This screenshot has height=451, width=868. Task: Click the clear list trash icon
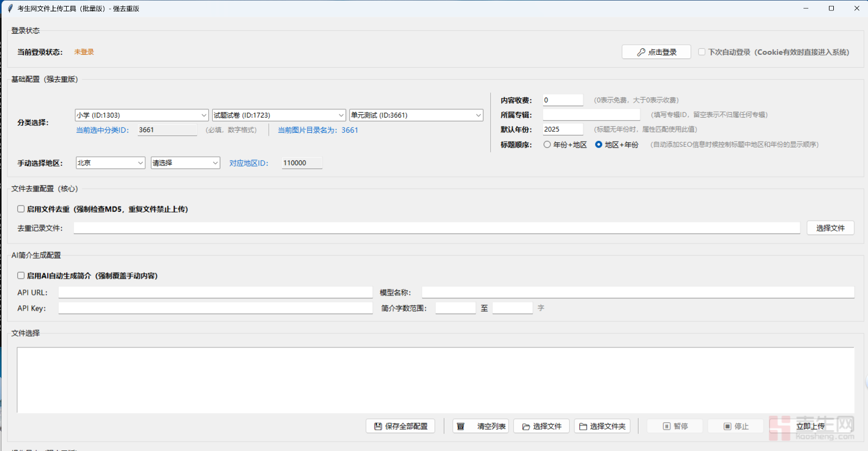click(461, 427)
